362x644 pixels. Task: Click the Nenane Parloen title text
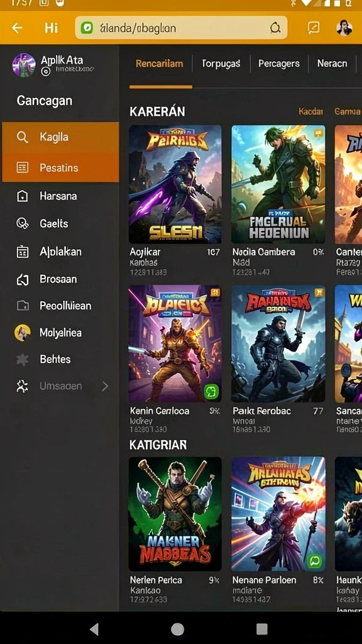coord(265,580)
